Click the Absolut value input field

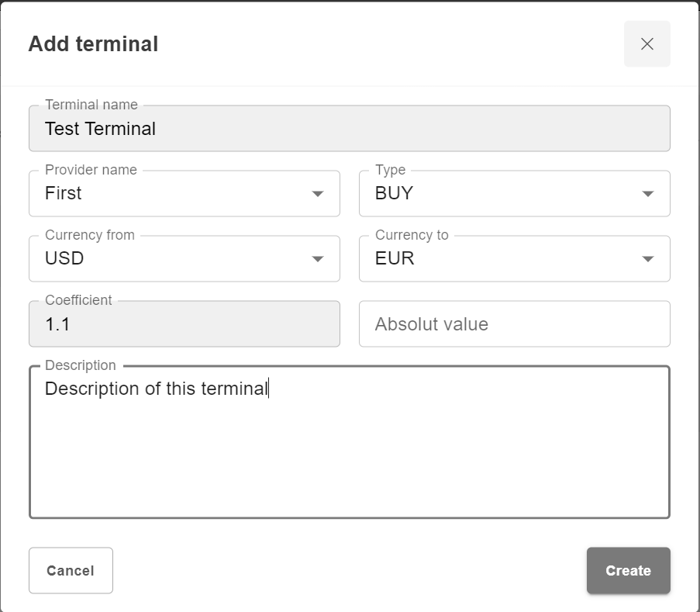514,324
